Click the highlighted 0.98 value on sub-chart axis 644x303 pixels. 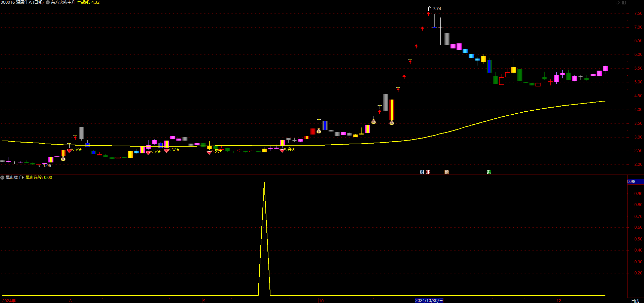pyautogui.click(x=635, y=182)
